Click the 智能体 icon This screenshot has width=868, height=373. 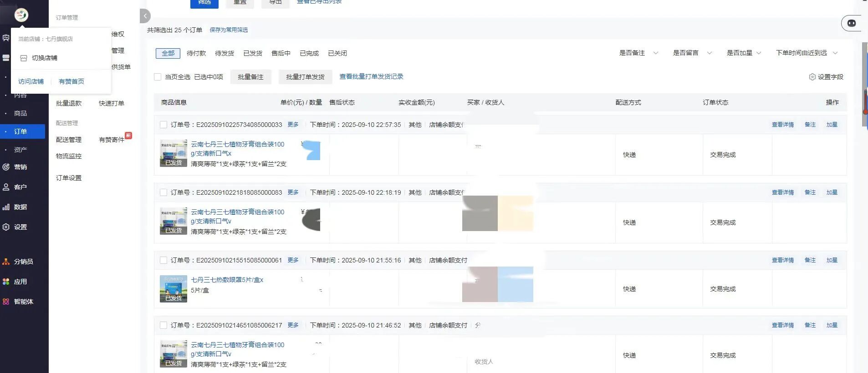click(6, 302)
